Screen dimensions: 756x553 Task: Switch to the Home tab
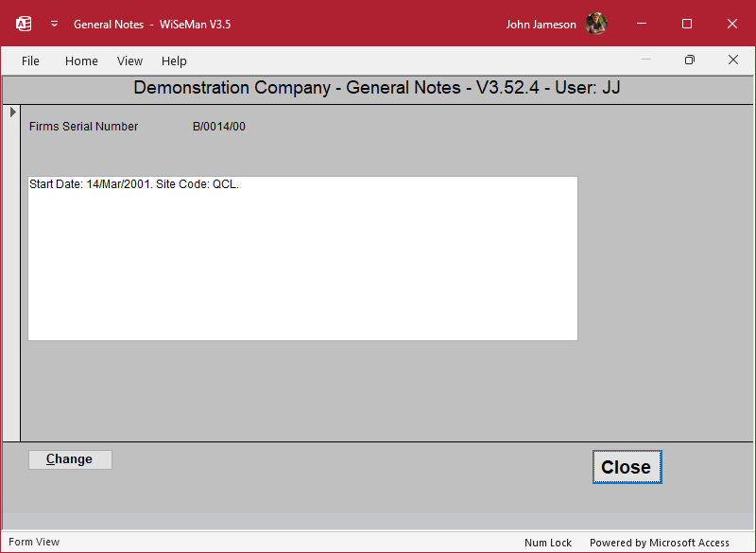coord(81,60)
